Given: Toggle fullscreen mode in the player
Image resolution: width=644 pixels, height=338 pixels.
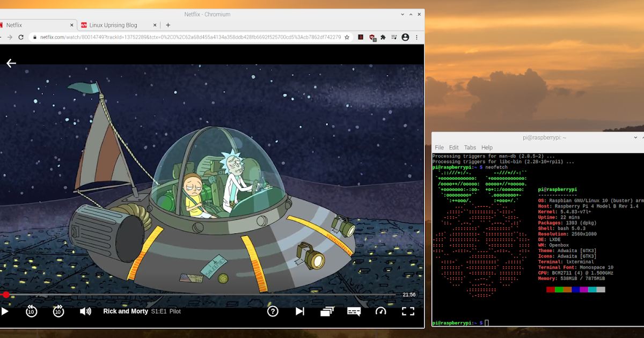Looking at the screenshot, I should click(408, 311).
